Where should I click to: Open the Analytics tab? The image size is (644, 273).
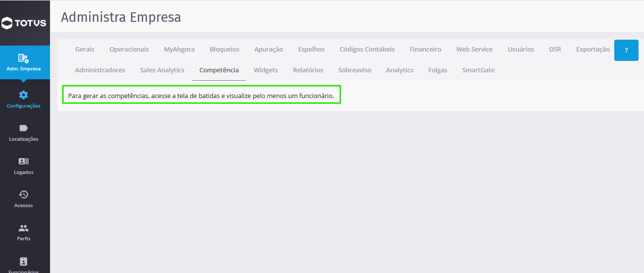click(400, 70)
